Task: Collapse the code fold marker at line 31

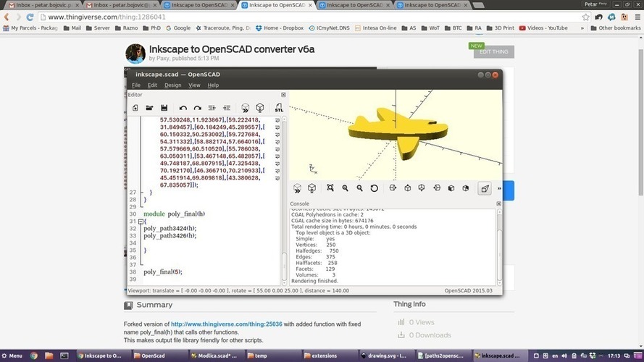Action: pos(141,222)
